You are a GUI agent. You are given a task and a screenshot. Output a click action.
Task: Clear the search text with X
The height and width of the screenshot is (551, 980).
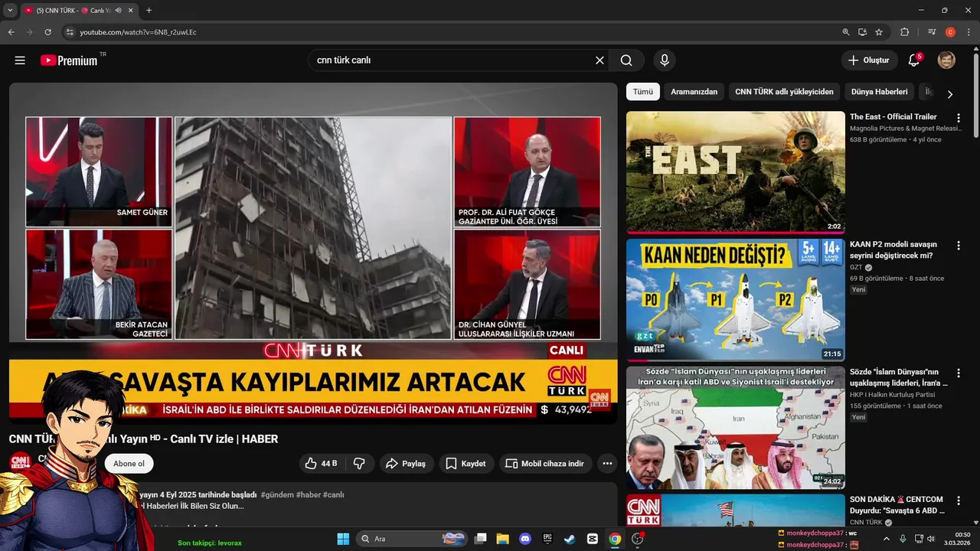coord(599,60)
